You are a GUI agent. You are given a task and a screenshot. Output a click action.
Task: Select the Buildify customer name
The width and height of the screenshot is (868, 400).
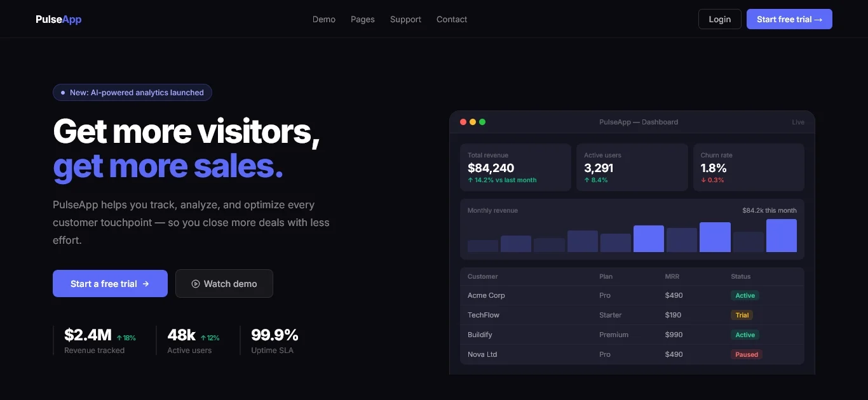(x=480, y=335)
